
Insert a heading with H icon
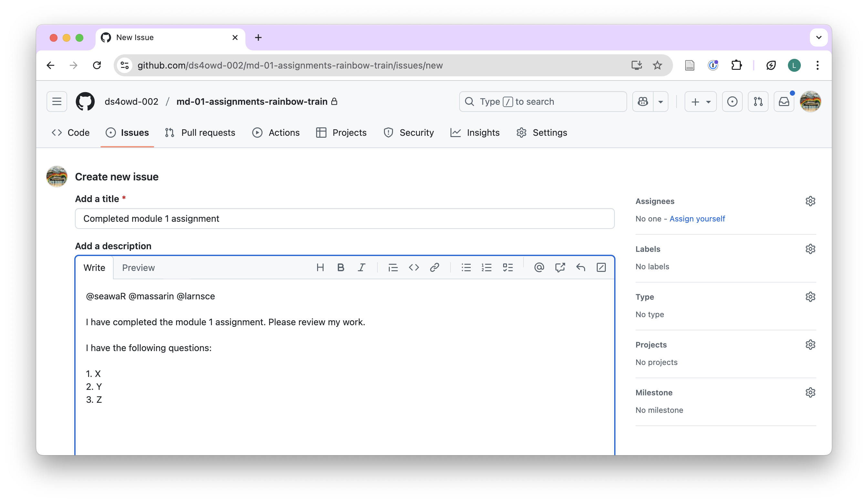click(x=320, y=268)
